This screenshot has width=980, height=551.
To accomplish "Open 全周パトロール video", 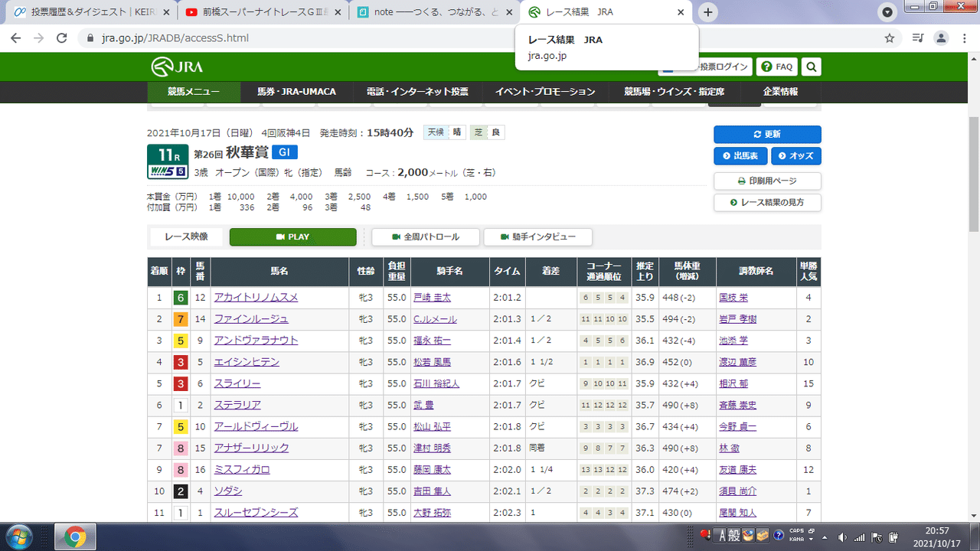I will pos(426,237).
